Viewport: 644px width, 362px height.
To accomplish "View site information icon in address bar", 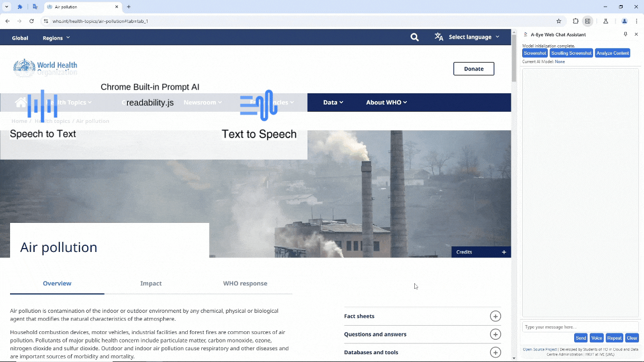I will (x=46, y=21).
